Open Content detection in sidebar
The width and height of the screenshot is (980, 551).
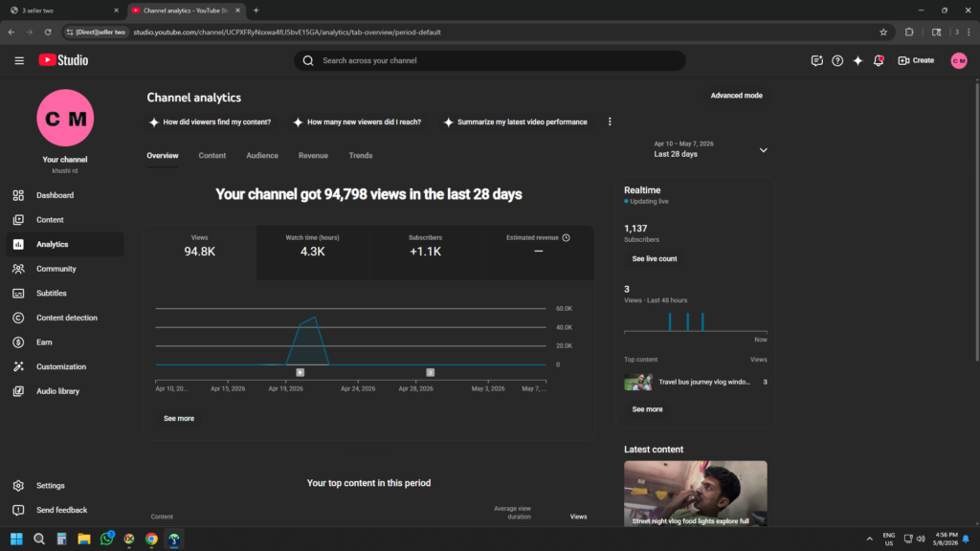(65, 318)
